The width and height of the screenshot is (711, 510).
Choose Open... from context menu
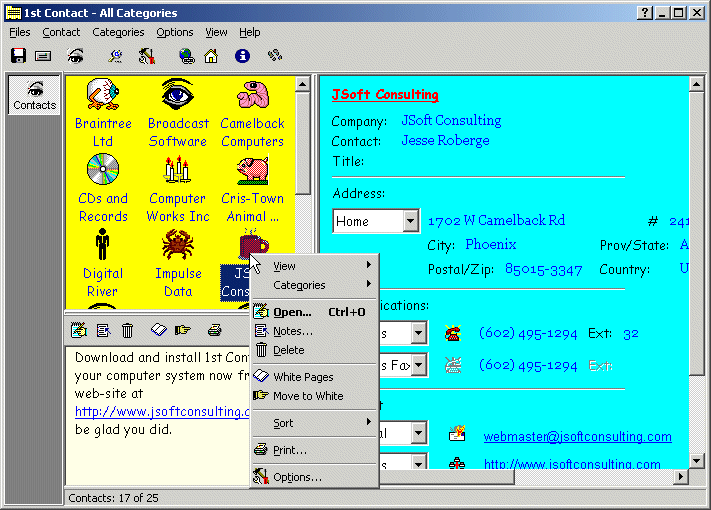coord(314,312)
